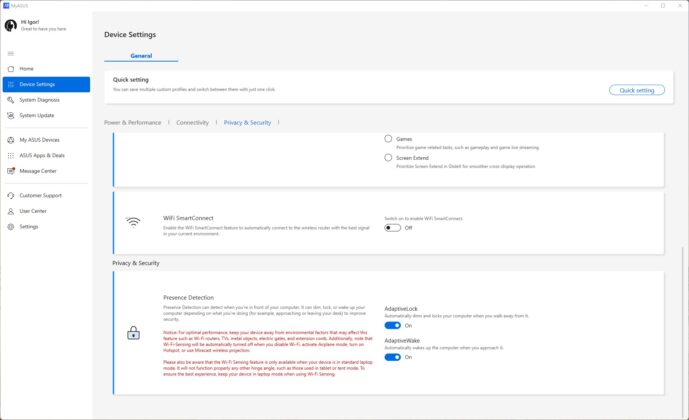
Task: Click the 'Hi Igor!' greeting text
Action: click(30, 22)
